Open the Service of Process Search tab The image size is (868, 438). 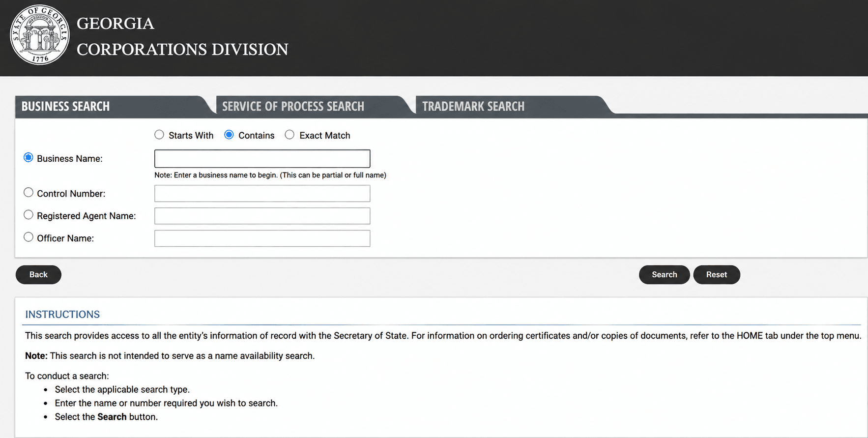315,106
